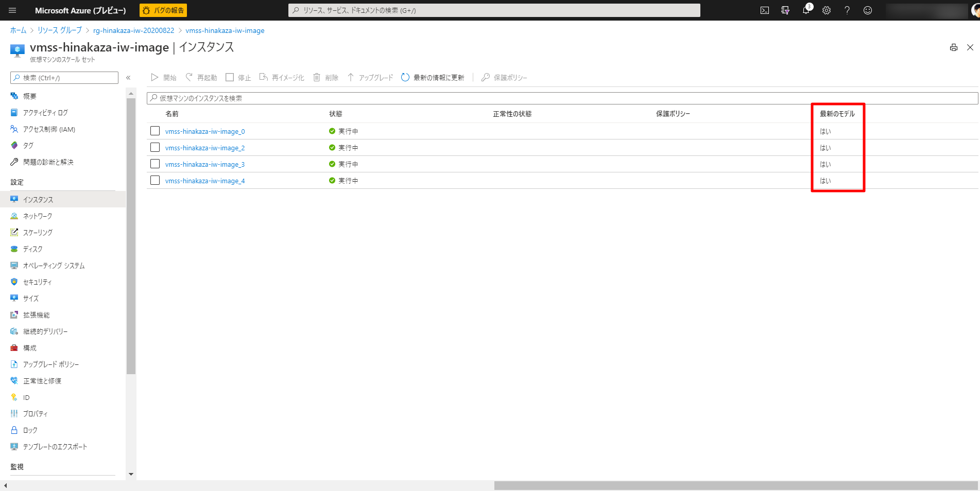
Task: Open 正常性と修復 menu item
Action: pyautogui.click(x=63, y=381)
